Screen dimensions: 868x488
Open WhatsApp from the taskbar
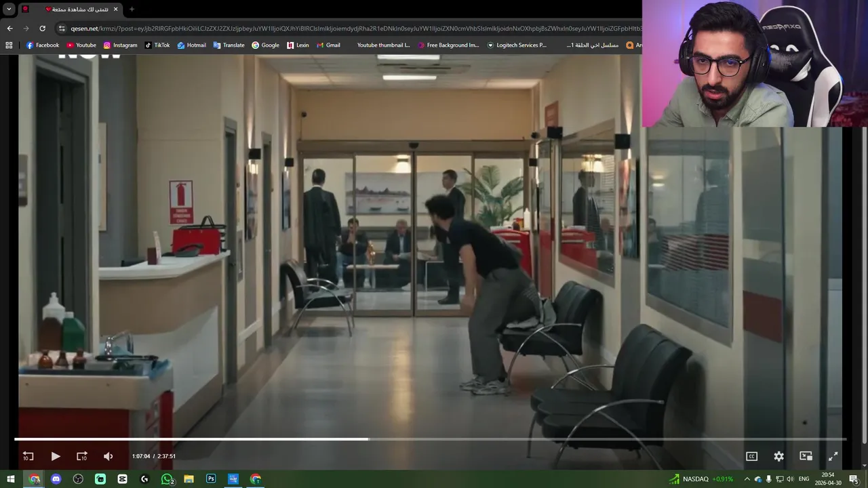[167, 479]
